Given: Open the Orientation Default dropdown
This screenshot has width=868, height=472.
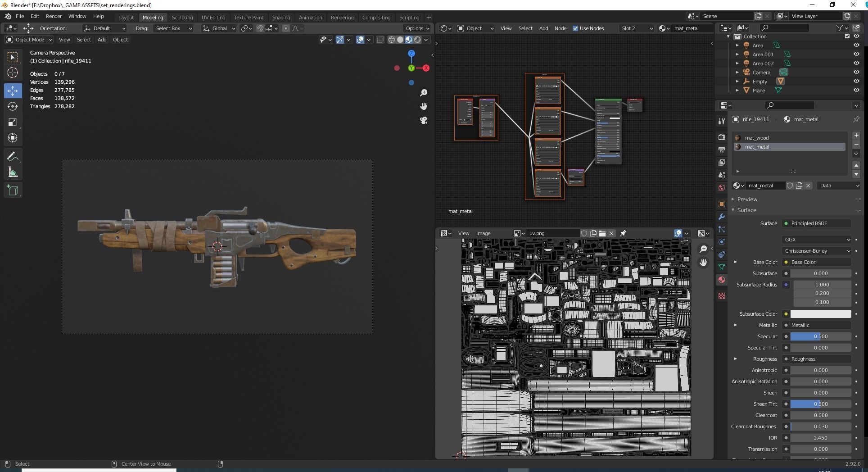Looking at the screenshot, I should coord(104,28).
